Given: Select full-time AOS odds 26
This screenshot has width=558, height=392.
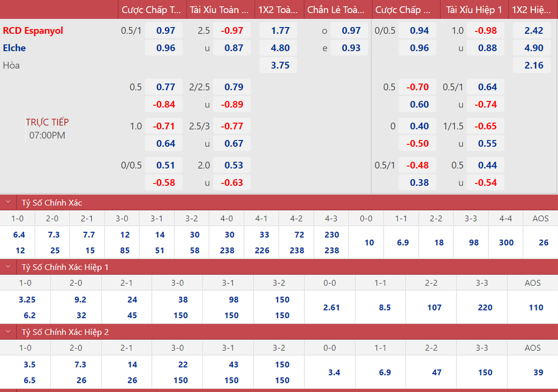Looking at the screenshot, I should (544, 243).
